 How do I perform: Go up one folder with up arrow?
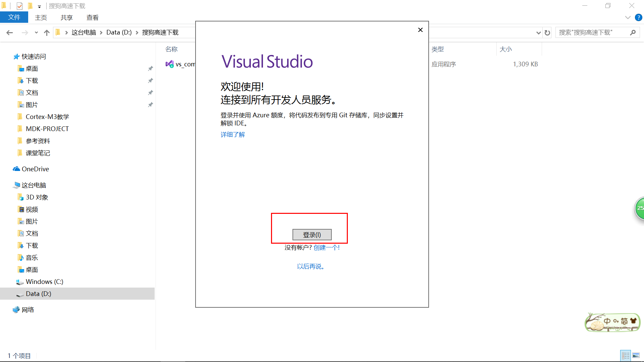click(x=47, y=33)
